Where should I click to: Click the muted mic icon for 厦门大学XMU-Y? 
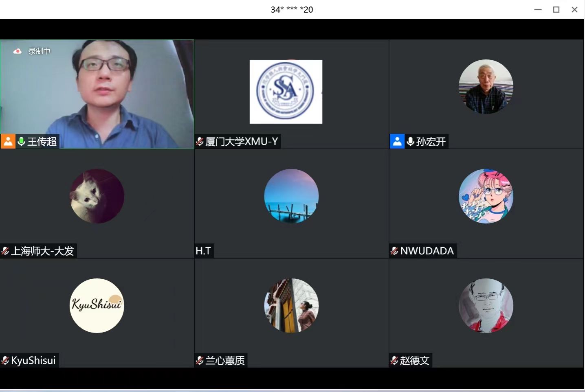[x=200, y=142]
